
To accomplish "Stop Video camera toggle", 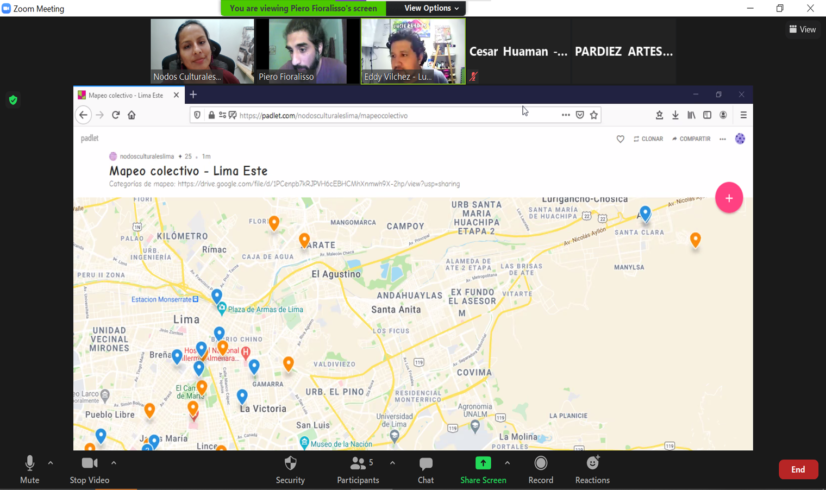I will tap(90, 464).
